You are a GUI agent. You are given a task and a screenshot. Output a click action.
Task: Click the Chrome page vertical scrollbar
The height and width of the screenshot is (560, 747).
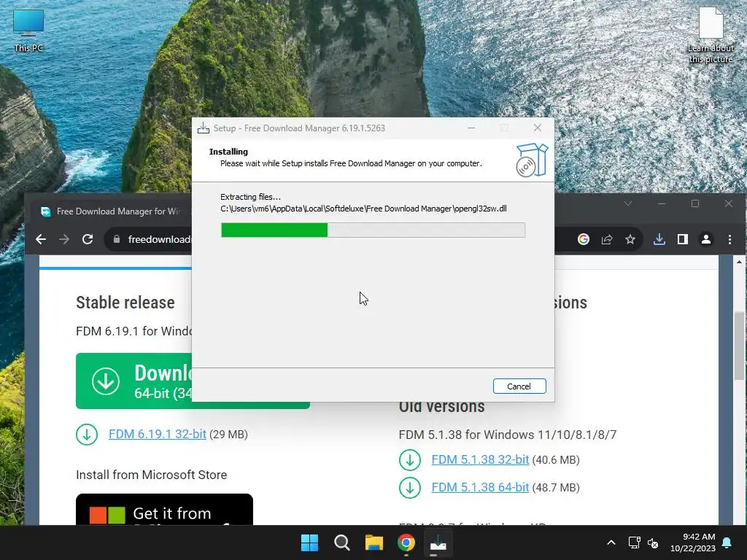[739, 346]
